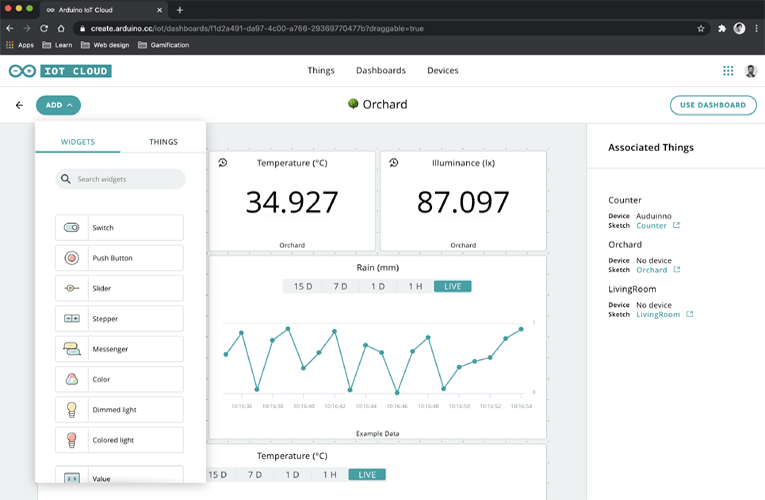This screenshot has height=500, width=765.
Task: Open the Dashboards navigation item
Action: pyautogui.click(x=381, y=70)
